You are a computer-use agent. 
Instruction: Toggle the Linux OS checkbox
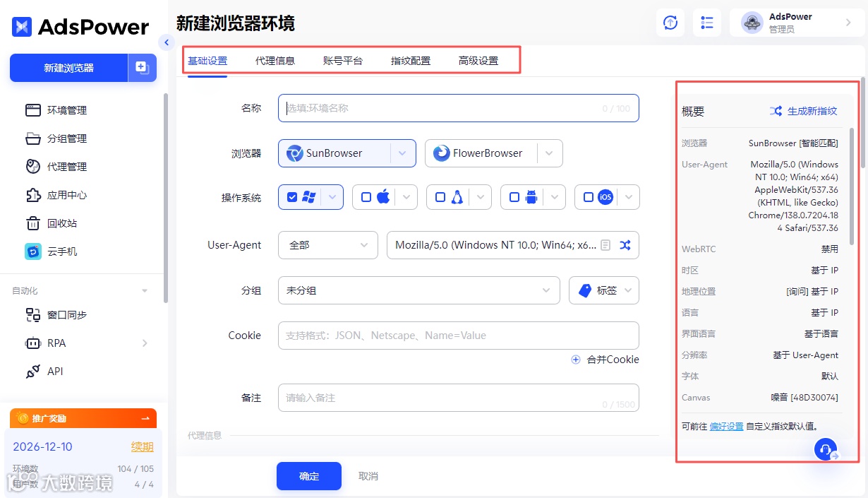(440, 197)
